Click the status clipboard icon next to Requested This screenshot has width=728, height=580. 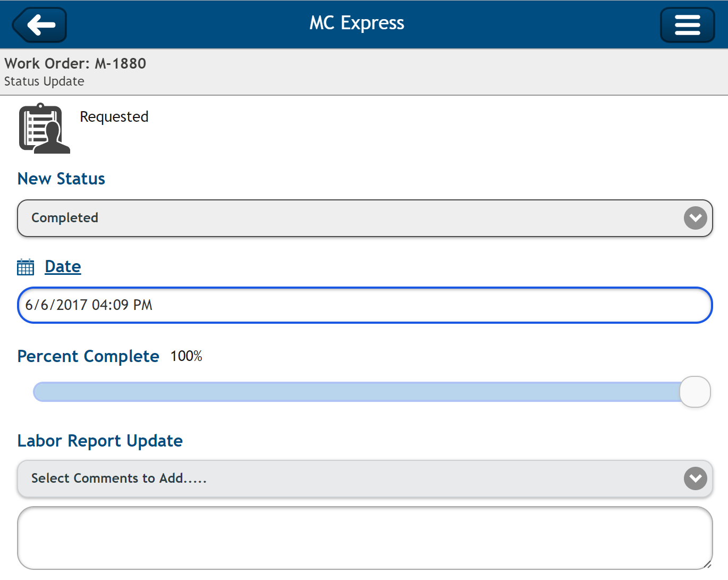[44, 129]
